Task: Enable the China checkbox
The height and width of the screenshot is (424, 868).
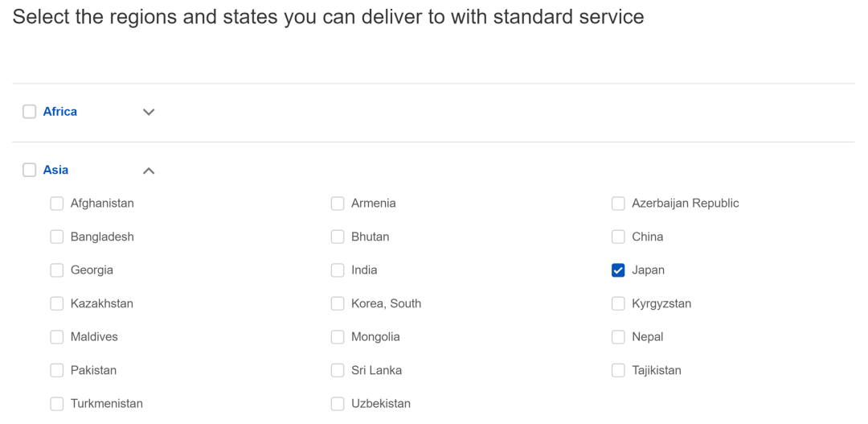Action: (618, 237)
